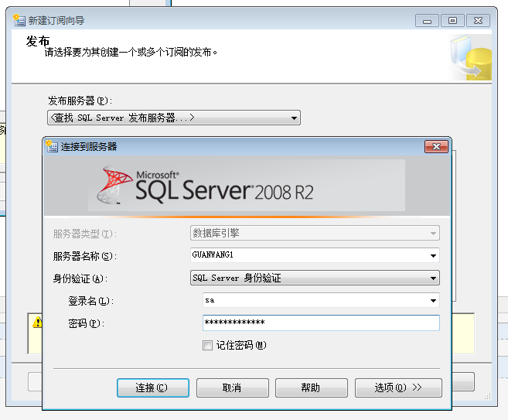Click the 新建订阅向导 title bar icon
The image size is (508, 420).
pos(19,19)
